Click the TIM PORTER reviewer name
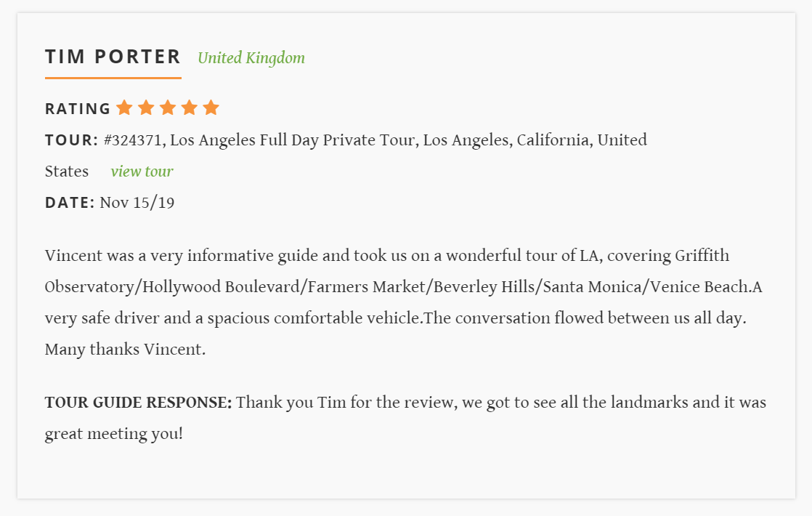The height and width of the screenshot is (516, 812). (x=113, y=57)
